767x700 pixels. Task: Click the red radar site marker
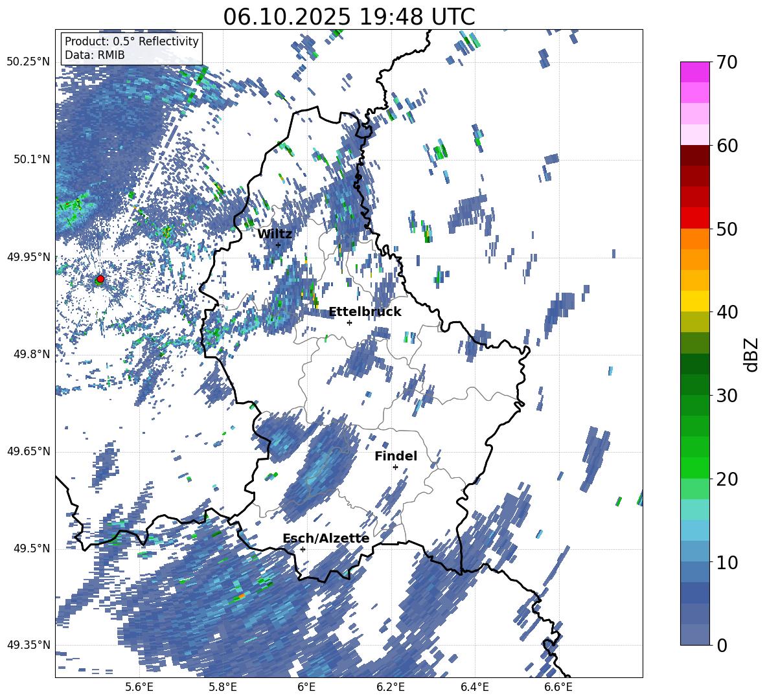pyautogui.click(x=100, y=279)
